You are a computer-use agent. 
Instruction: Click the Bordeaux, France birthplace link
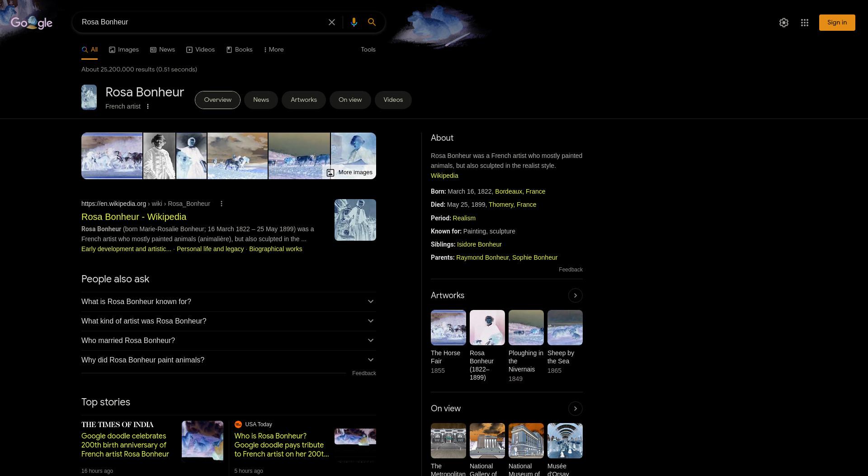[520, 191]
